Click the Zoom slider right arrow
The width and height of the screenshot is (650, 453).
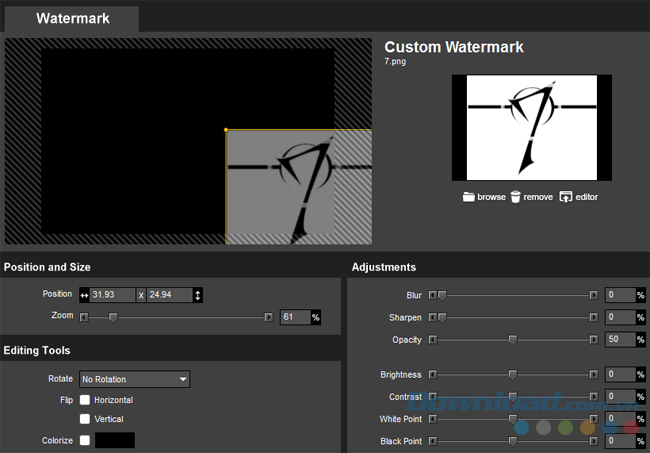(x=268, y=317)
